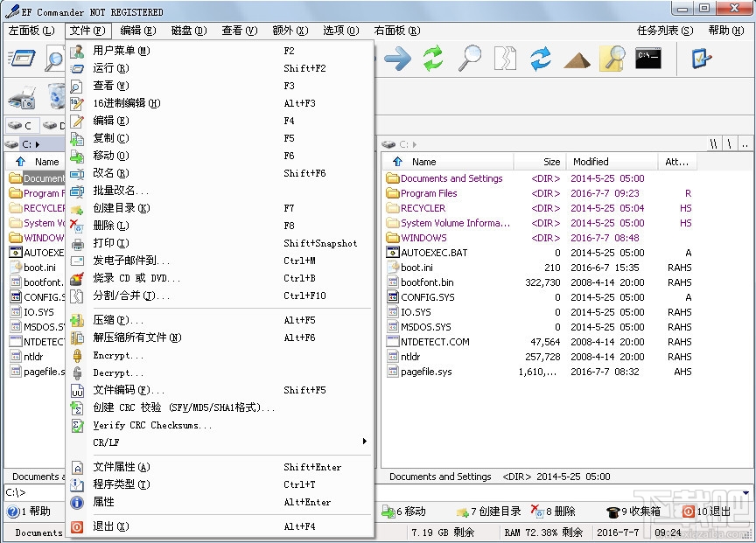
Task: Click the split/merge files toolbar icon
Action: pos(506,59)
